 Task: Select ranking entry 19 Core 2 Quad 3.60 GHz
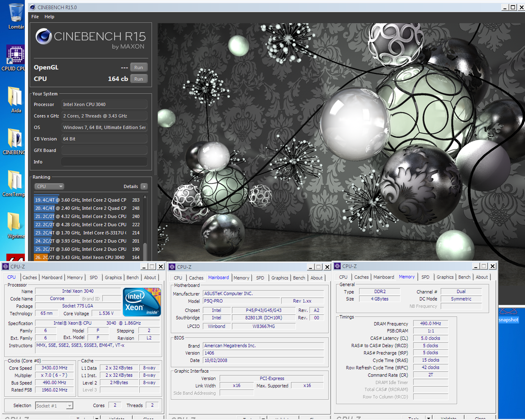click(x=87, y=200)
